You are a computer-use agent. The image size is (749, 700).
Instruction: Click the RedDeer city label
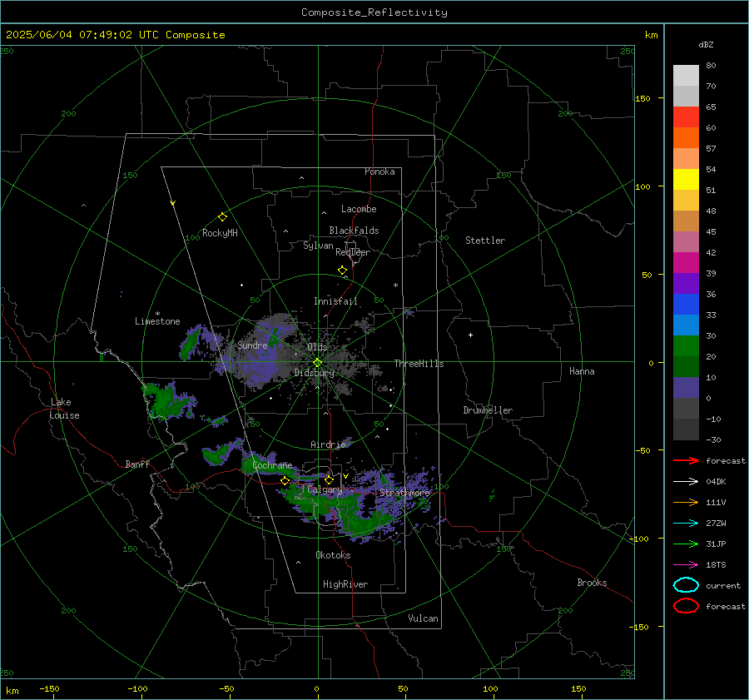click(x=353, y=252)
